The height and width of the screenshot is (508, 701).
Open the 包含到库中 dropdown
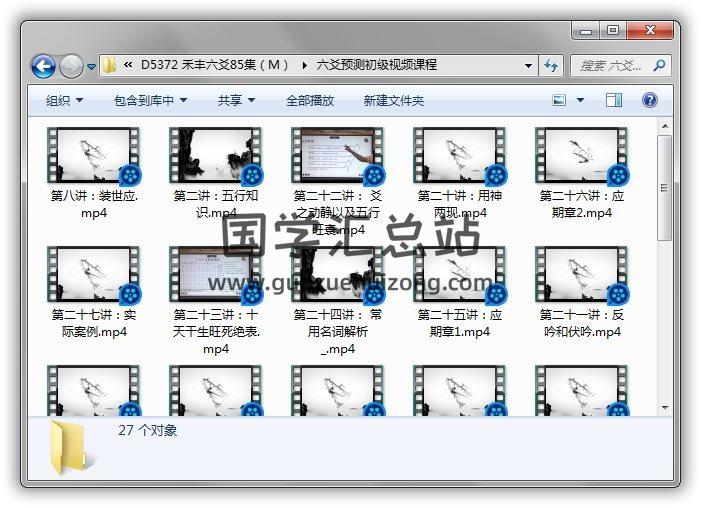pyautogui.click(x=150, y=101)
